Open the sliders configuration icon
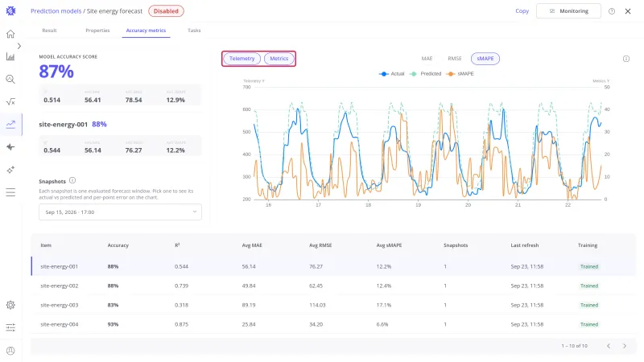The height and width of the screenshot is (362, 644). 10,327
